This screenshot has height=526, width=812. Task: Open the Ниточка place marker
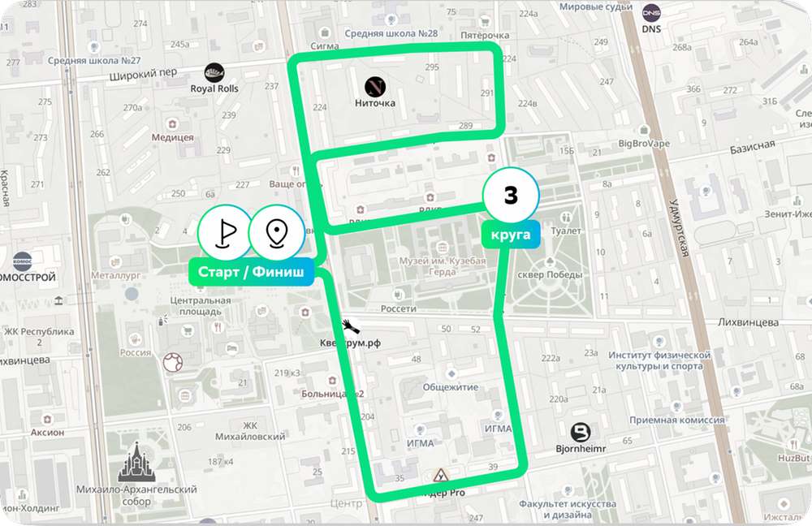(375, 87)
